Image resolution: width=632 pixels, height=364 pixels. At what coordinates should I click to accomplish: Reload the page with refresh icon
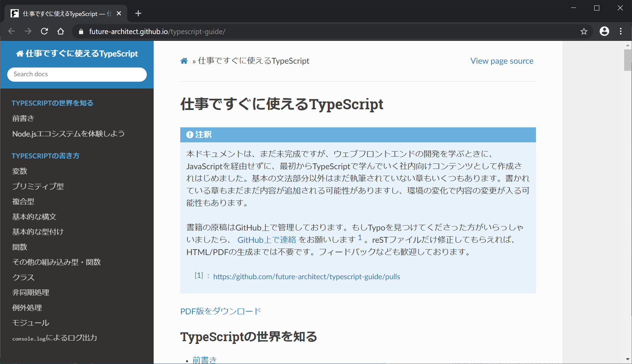pos(44,31)
